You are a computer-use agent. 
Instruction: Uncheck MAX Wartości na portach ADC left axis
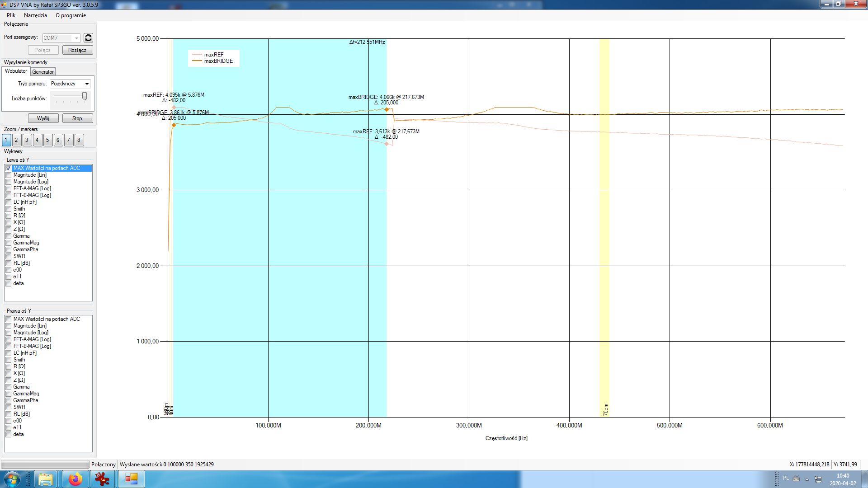[x=9, y=168]
